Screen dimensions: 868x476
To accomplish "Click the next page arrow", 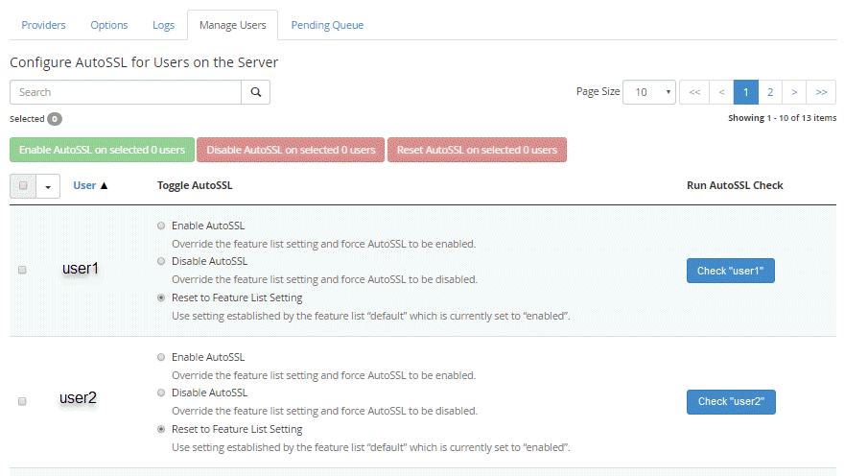I will (794, 92).
